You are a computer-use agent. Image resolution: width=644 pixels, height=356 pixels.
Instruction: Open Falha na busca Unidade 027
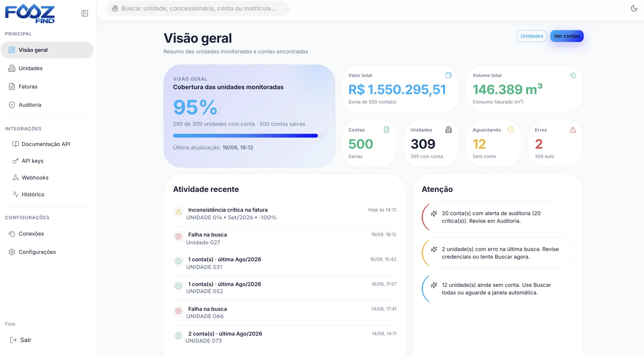coord(285,238)
